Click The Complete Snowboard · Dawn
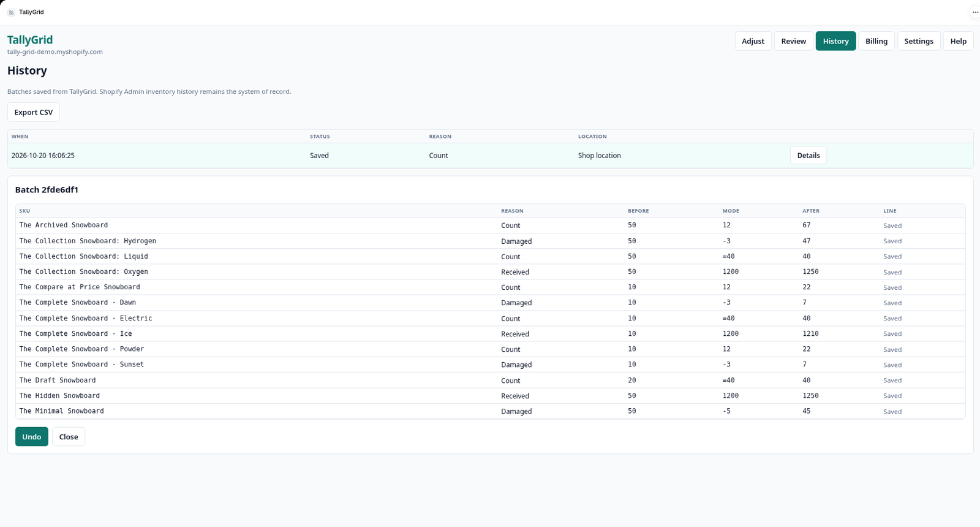The width and height of the screenshot is (980, 527). pos(78,303)
